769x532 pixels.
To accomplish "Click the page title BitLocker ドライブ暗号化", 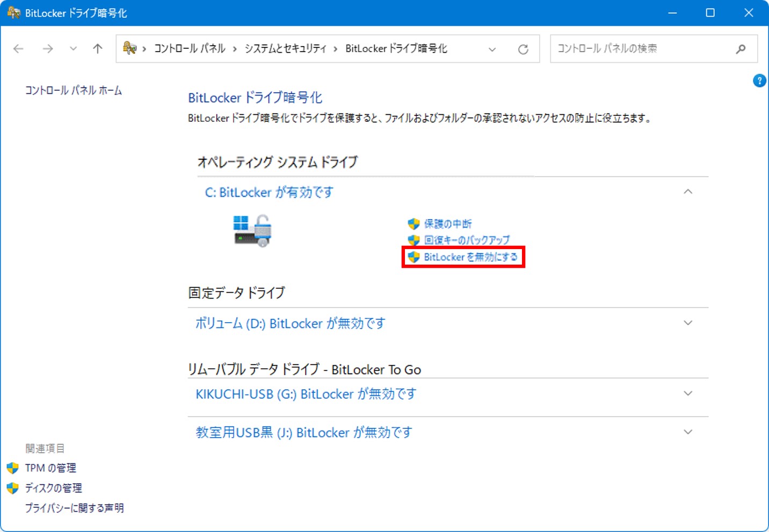I will 255,98.
